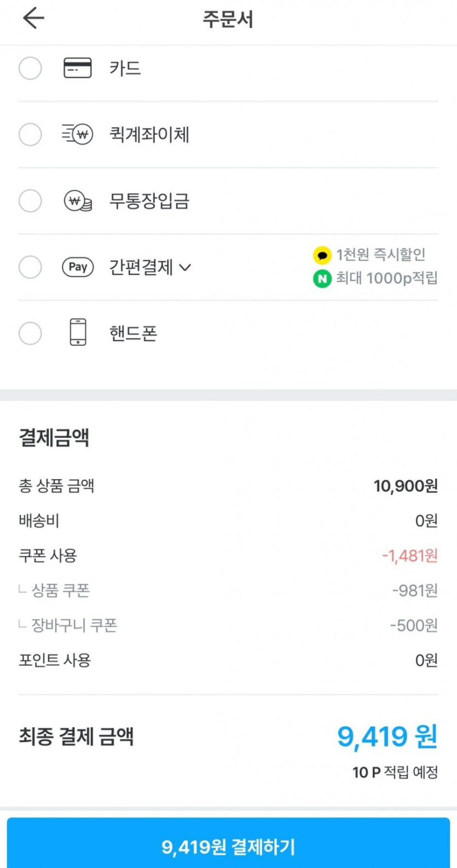Tap the 쿠폰 사용 discount amount

click(410, 556)
